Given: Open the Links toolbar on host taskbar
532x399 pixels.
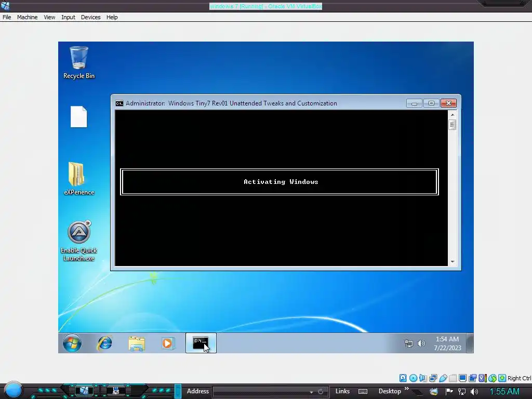Looking at the screenshot, I should pos(342,391).
